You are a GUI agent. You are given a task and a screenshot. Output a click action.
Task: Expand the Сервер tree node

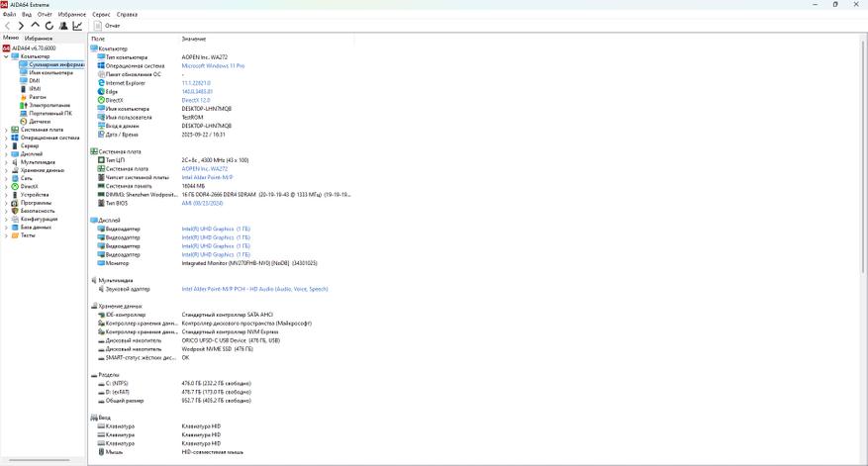[6, 145]
